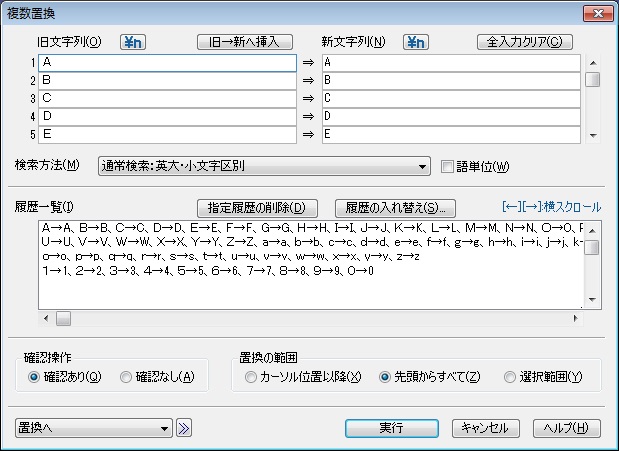Click the 旧→新へ挿入 button

[x=245, y=42]
